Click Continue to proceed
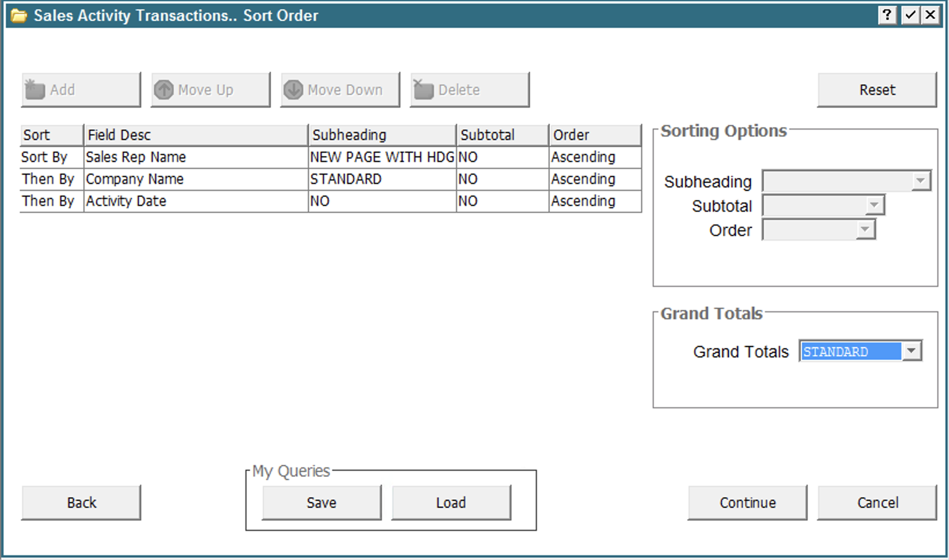 (747, 503)
